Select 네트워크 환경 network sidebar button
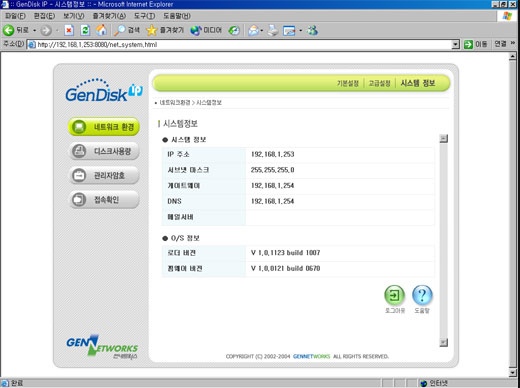520x388 pixels. coord(104,127)
